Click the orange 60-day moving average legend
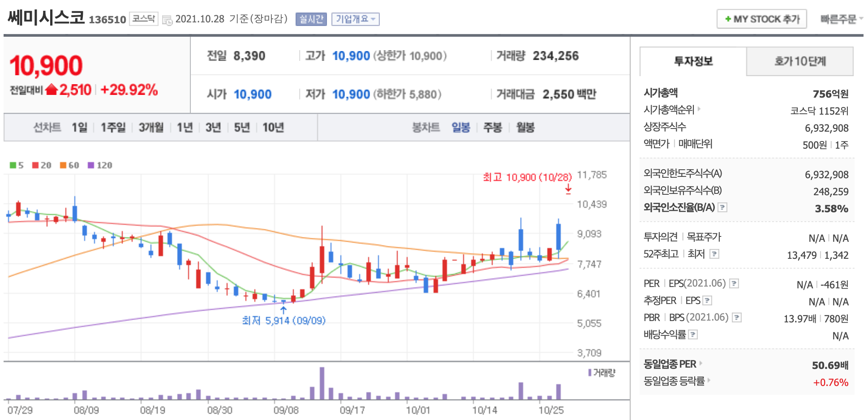Screen dimensions: 868x420 [69, 165]
